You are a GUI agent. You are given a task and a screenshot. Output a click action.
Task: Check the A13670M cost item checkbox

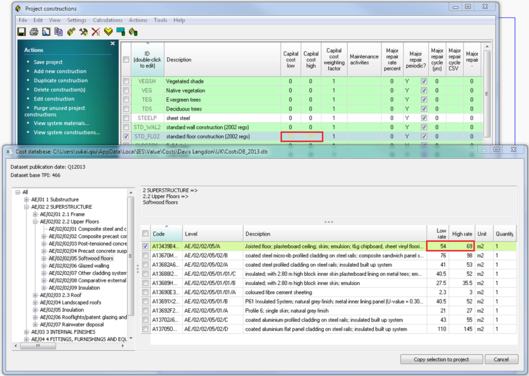[x=145, y=256]
